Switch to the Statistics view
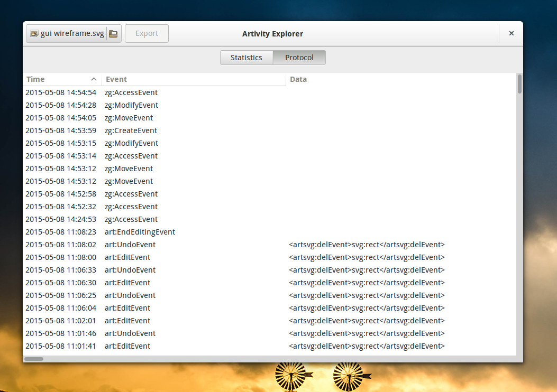Screen dimensions: 557x392 [246, 58]
